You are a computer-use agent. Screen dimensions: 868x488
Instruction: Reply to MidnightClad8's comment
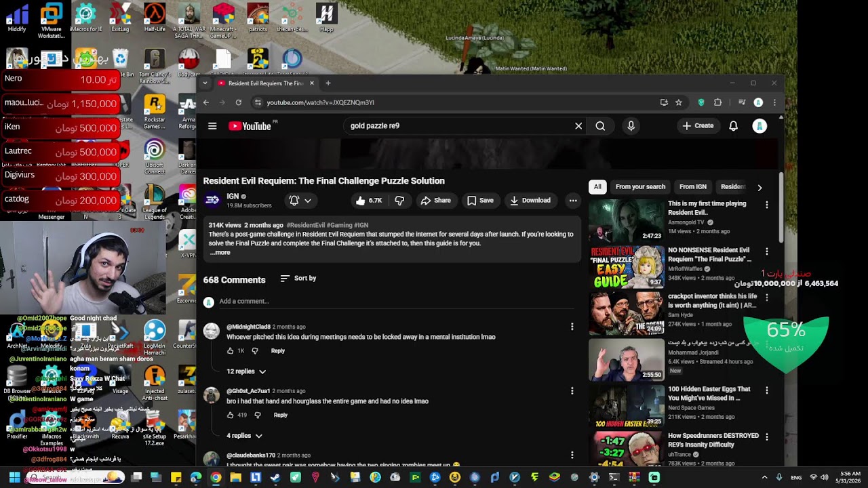point(278,351)
